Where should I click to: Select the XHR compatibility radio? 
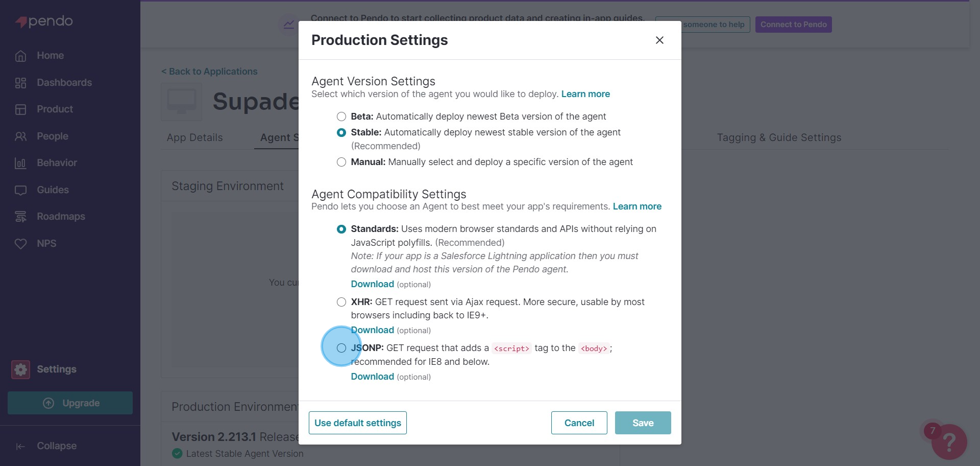(341, 302)
